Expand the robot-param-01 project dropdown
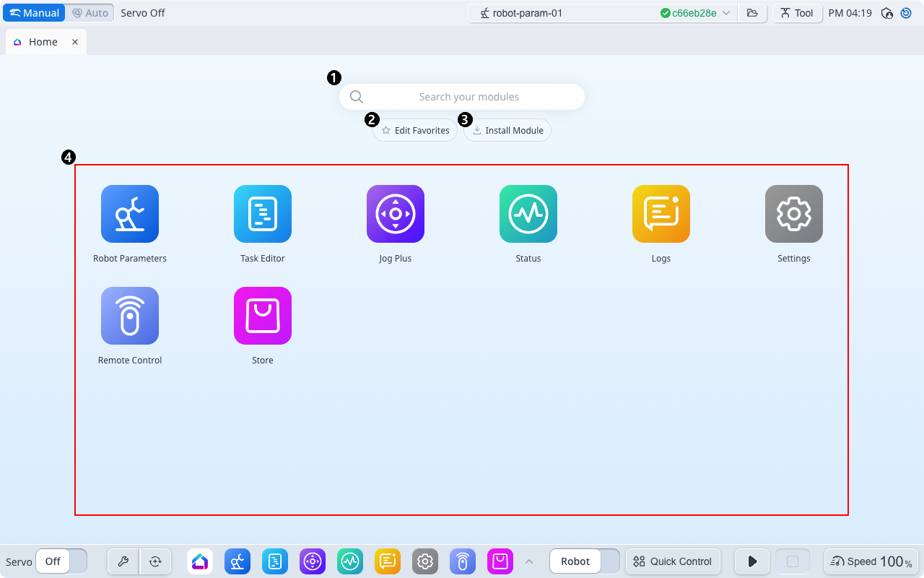The width and height of the screenshot is (924, 578). click(x=726, y=13)
